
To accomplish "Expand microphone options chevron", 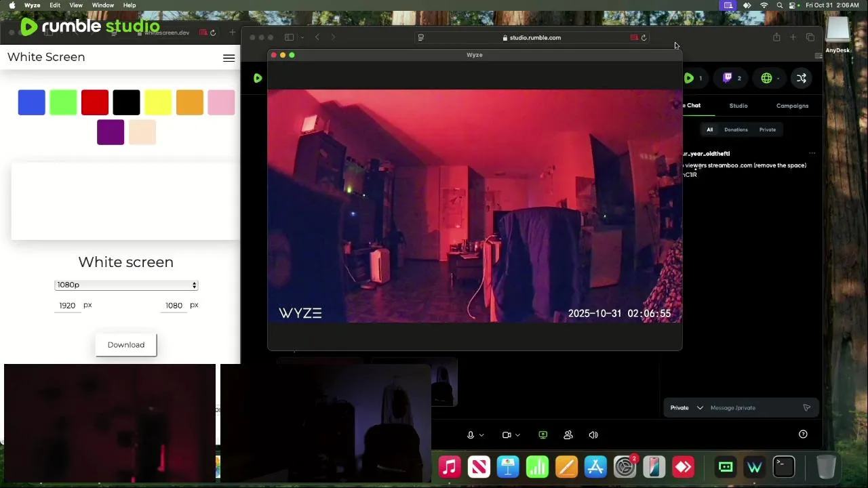I will pos(481,435).
